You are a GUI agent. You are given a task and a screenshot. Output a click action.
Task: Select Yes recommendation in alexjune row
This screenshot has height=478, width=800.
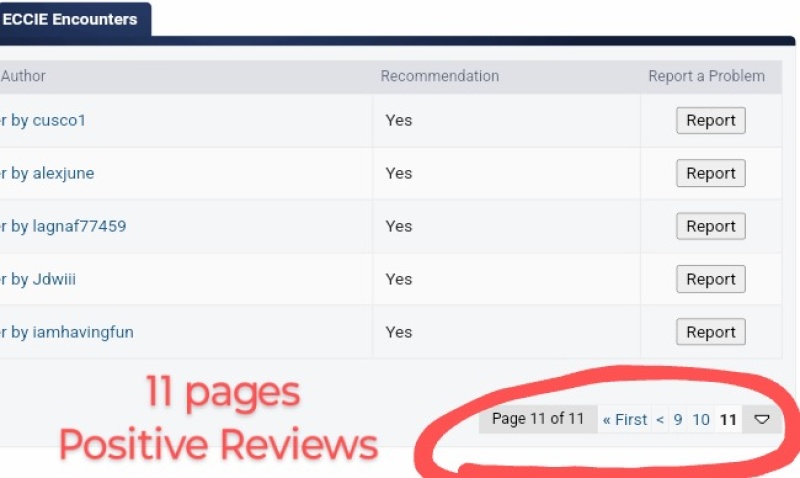(x=398, y=173)
